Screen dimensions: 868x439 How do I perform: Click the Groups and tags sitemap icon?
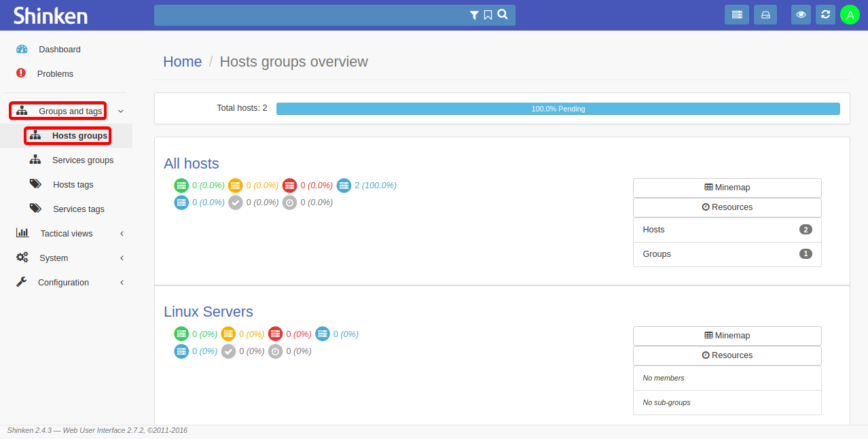(x=22, y=111)
